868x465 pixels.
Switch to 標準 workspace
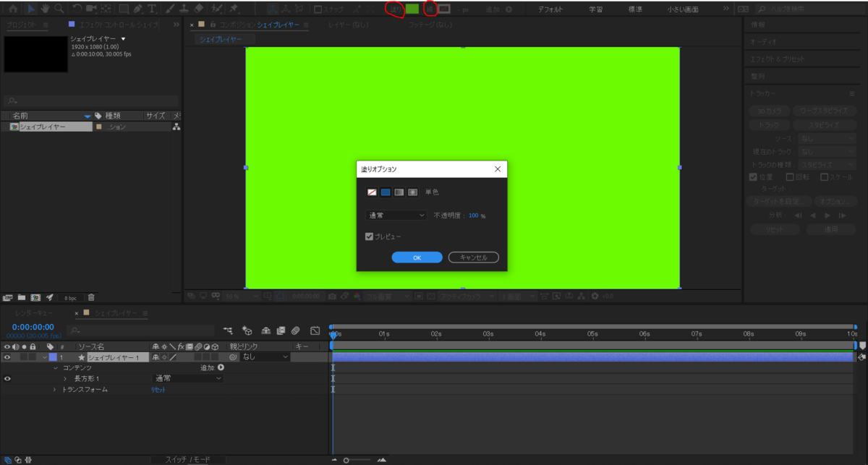click(x=635, y=9)
